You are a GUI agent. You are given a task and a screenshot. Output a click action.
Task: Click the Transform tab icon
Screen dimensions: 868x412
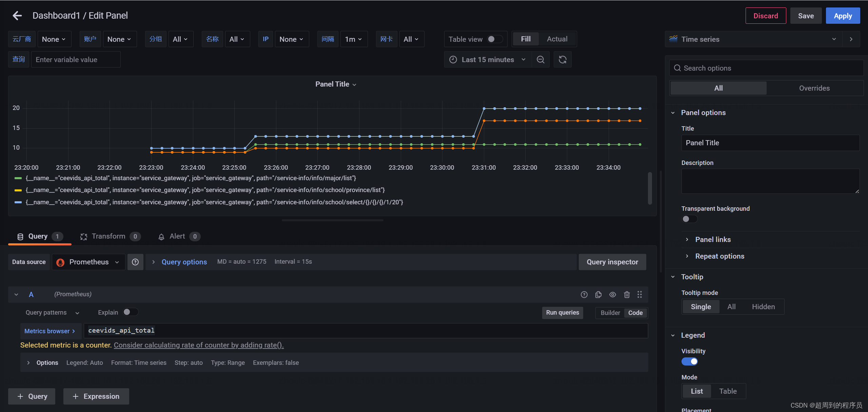84,237
